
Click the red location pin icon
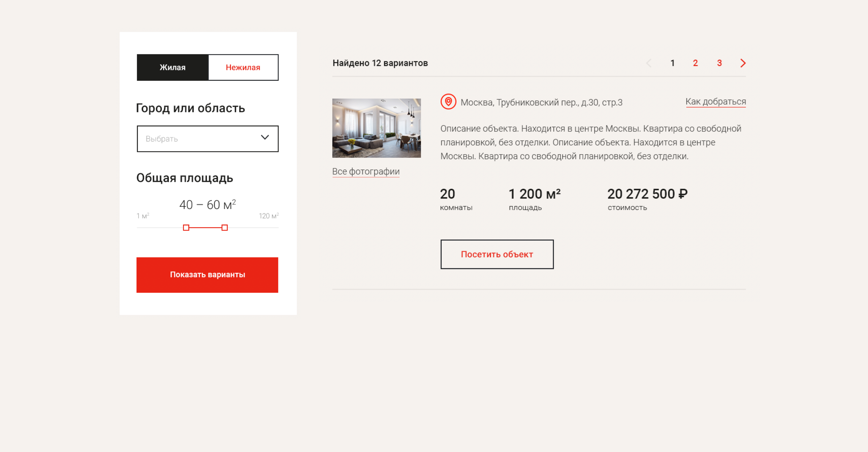[448, 102]
